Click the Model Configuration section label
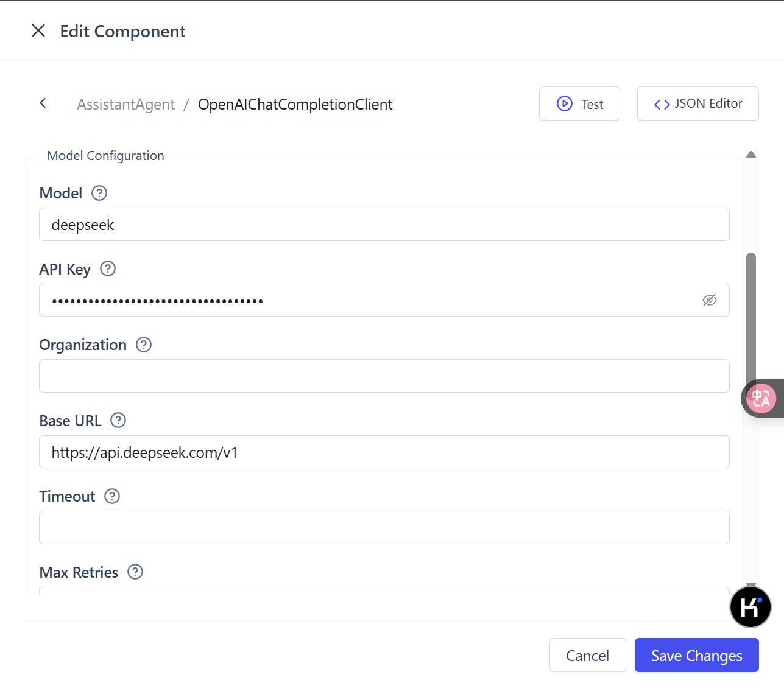Image resolution: width=784 pixels, height=697 pixels. pyautogui.click(x=105, y=156)
